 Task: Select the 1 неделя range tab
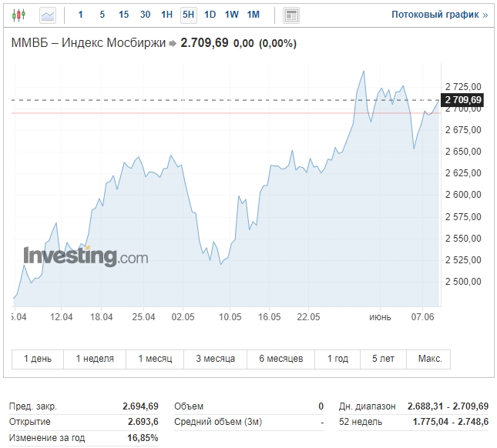pos(95,359)
